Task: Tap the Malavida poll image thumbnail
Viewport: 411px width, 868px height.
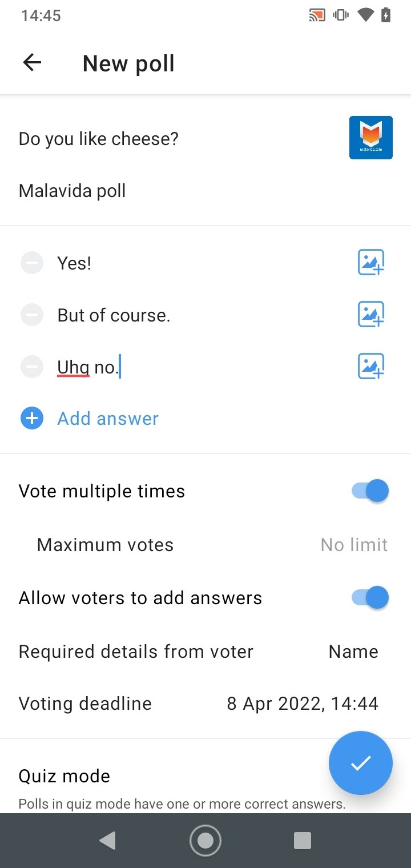Action: (x=371, y=138)
